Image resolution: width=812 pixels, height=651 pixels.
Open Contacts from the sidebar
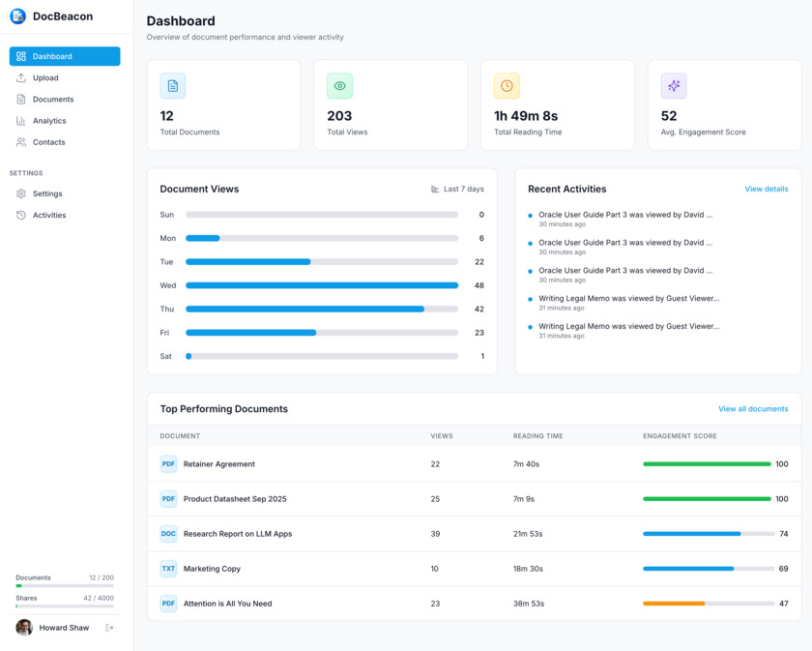click(48, 142)
